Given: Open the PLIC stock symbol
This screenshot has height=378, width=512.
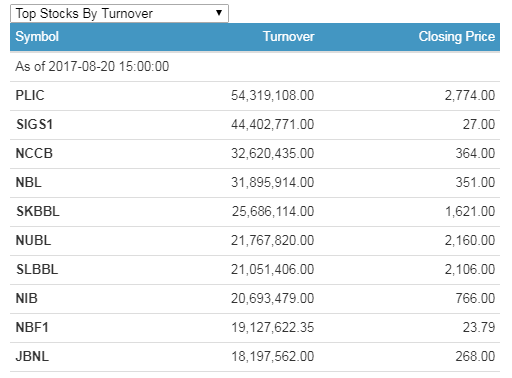Looking at the screenshot, I should (x=30, y=95).
